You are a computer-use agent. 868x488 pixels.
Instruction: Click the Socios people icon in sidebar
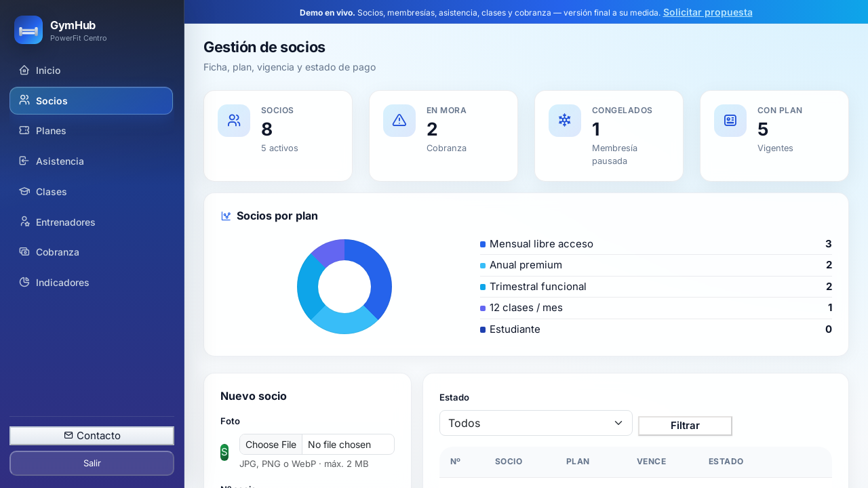24,100
